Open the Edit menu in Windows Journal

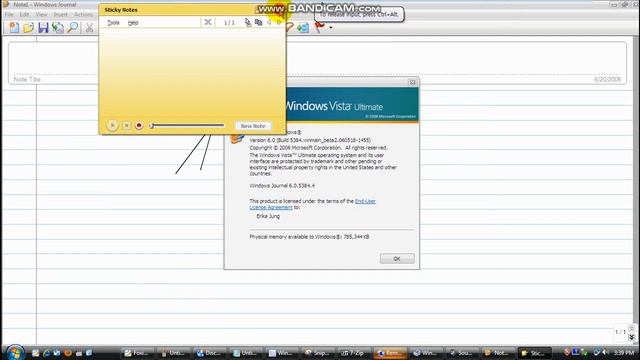[x=24, y=14]
